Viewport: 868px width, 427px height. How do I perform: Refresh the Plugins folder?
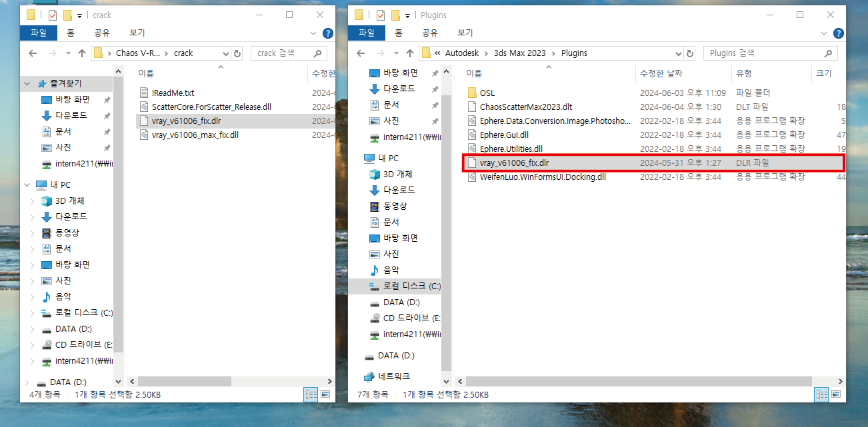[x=691, y=53]
